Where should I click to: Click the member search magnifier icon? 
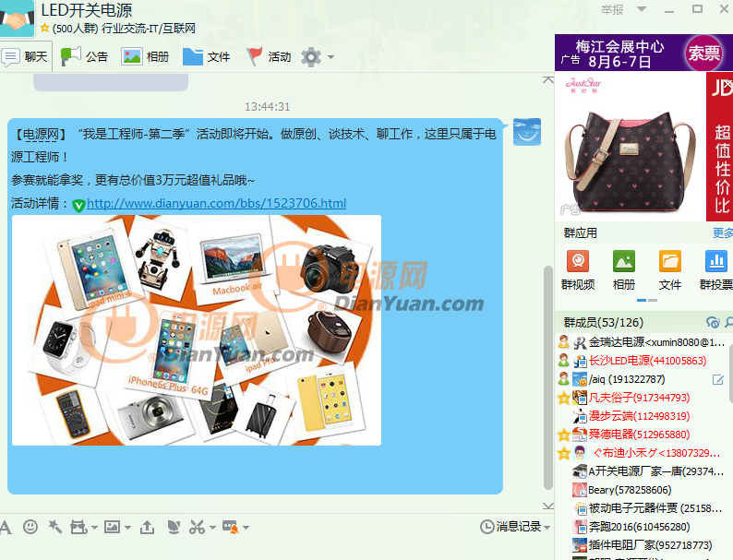click(728, 322)
